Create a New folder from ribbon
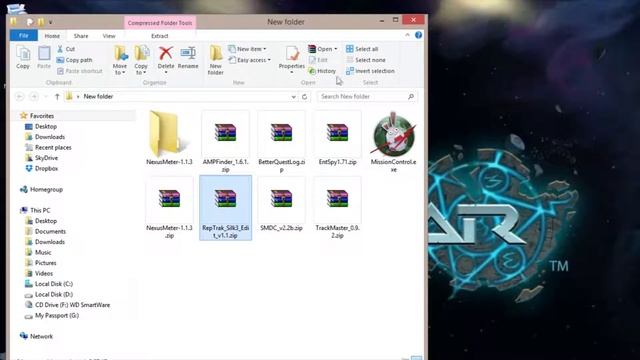This screenshot has width=640, height=360. pyautogui.click(x=216, y=60)
